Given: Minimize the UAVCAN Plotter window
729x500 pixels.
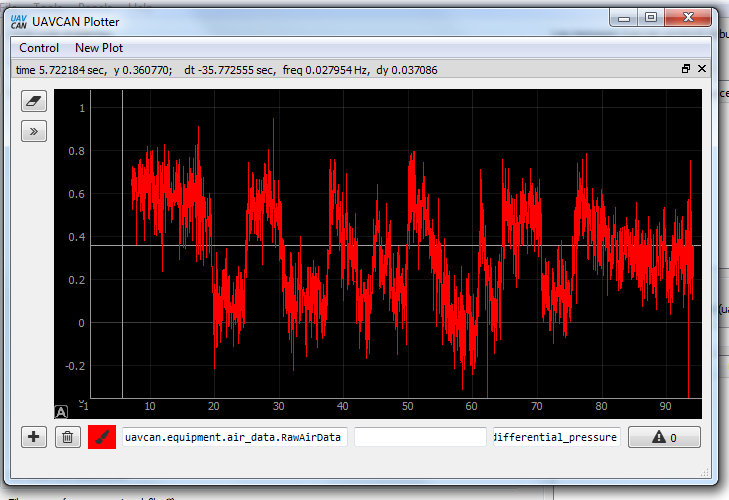Looking at the screenshot, I should coord(625,18).
